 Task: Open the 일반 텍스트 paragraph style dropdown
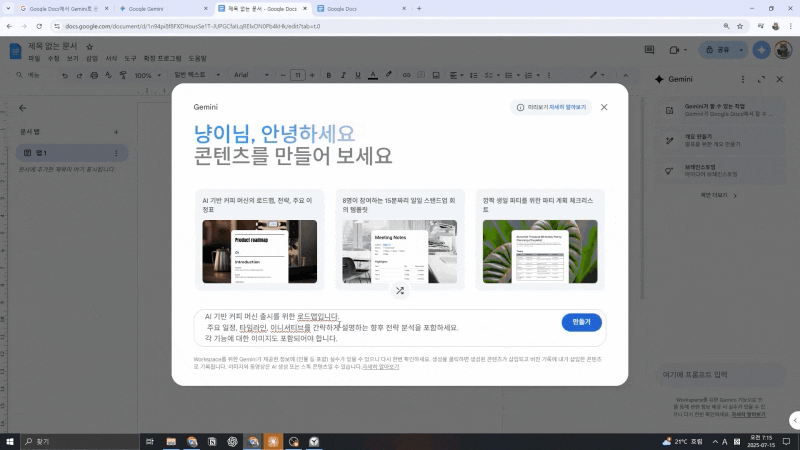[x=197, y=75]
